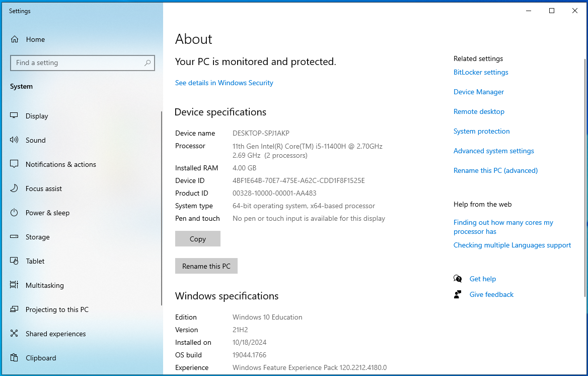
Task: Open Finding out how many cores link
Action: (503, 227)
